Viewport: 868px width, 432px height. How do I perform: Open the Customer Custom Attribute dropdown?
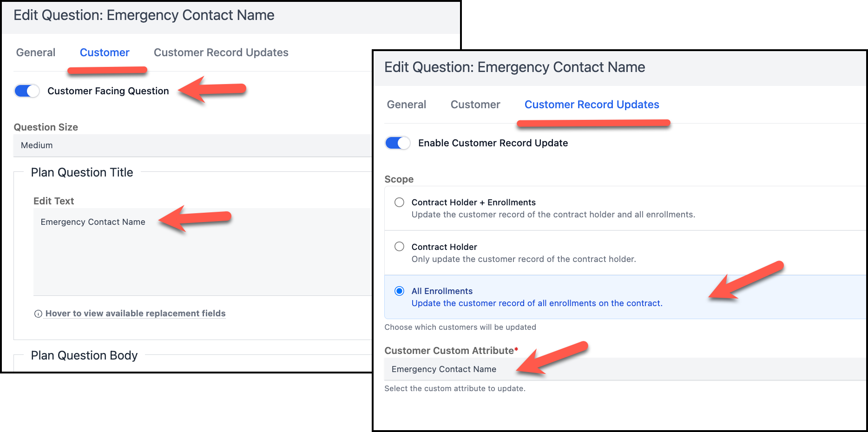point(625,369)
